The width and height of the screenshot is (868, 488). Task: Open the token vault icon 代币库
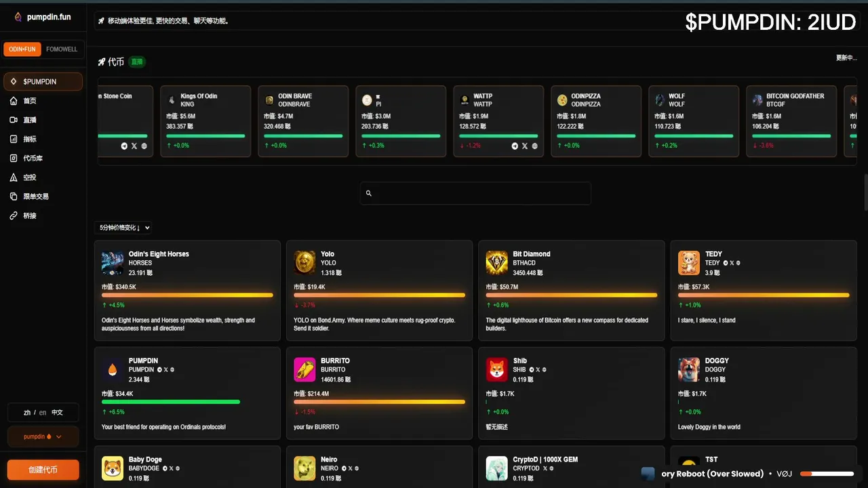point(14,158)
